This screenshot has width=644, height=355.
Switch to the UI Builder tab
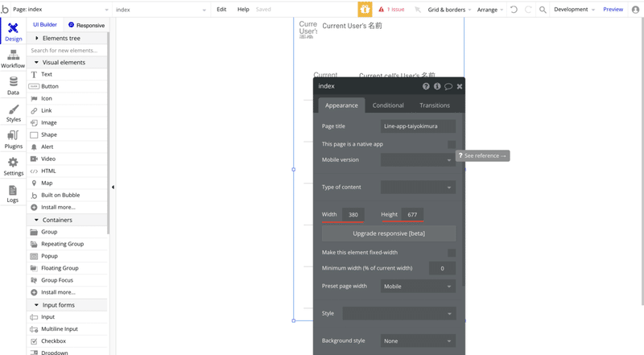(45, 25)
